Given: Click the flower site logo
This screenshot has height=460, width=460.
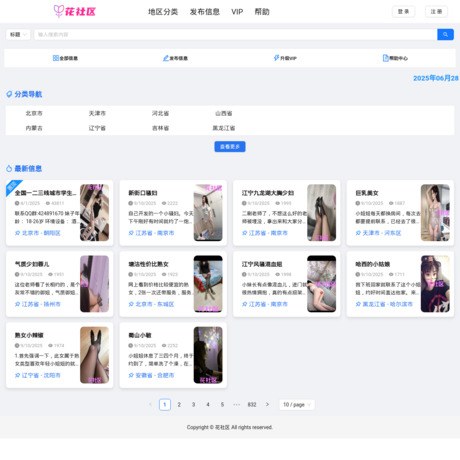Looking at the screenshot, I should coord(75,11).
